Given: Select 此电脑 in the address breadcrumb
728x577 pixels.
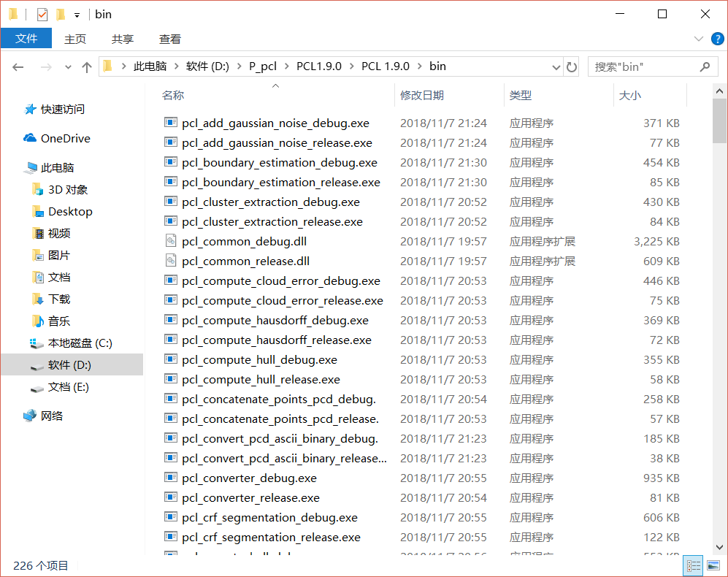Looking at the screenshot, I should 150,66.
